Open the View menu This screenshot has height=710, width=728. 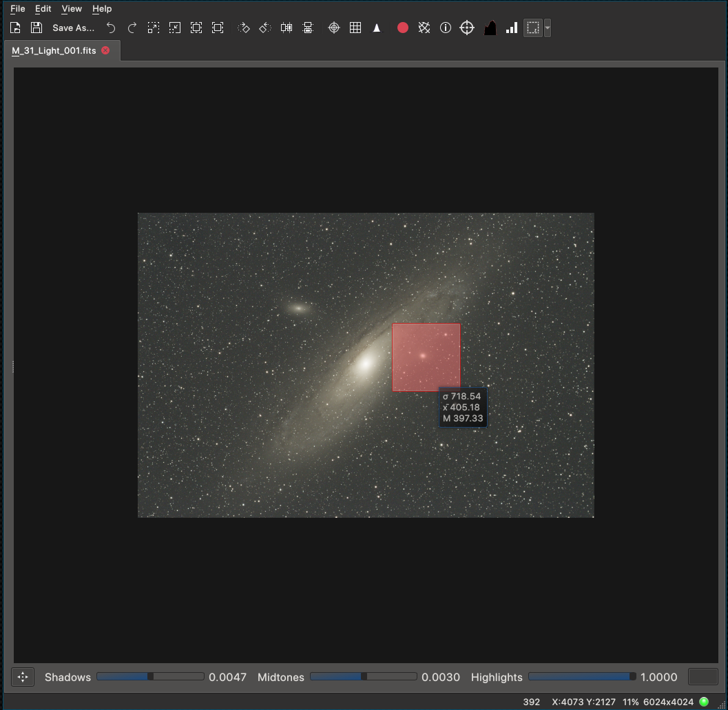coord(71,9)
